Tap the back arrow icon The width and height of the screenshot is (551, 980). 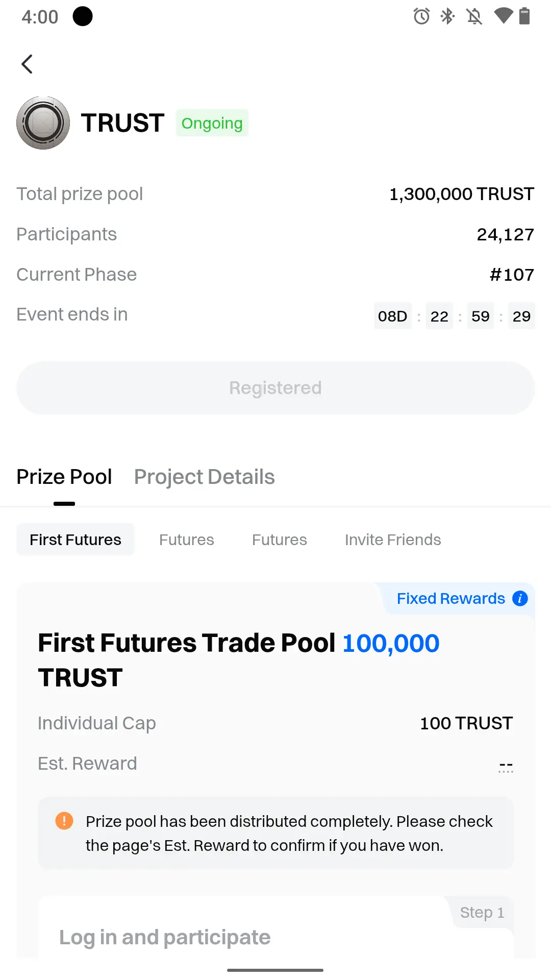tap(27, 64)
